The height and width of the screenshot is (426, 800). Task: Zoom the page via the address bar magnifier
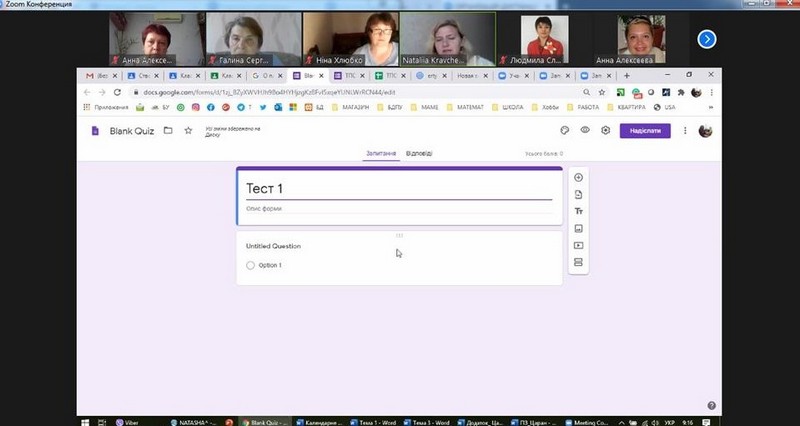[586, 92]
